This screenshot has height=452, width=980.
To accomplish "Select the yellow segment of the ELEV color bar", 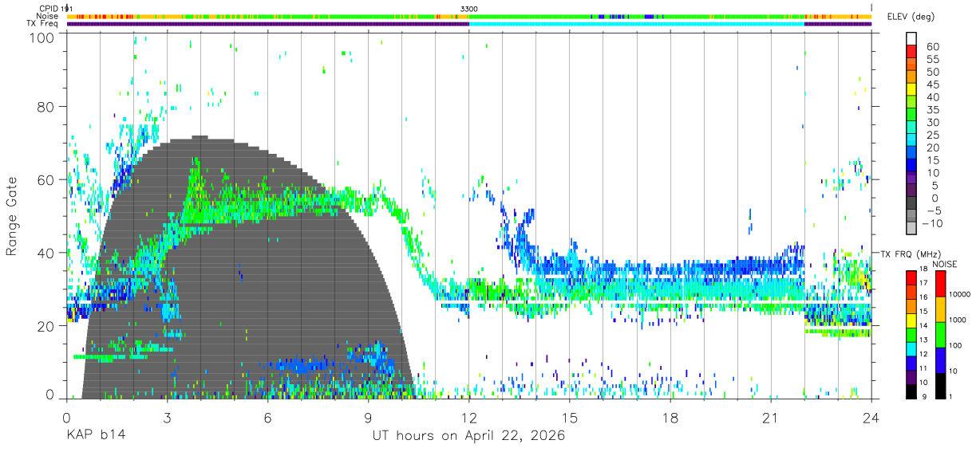I will coord(911,90).
